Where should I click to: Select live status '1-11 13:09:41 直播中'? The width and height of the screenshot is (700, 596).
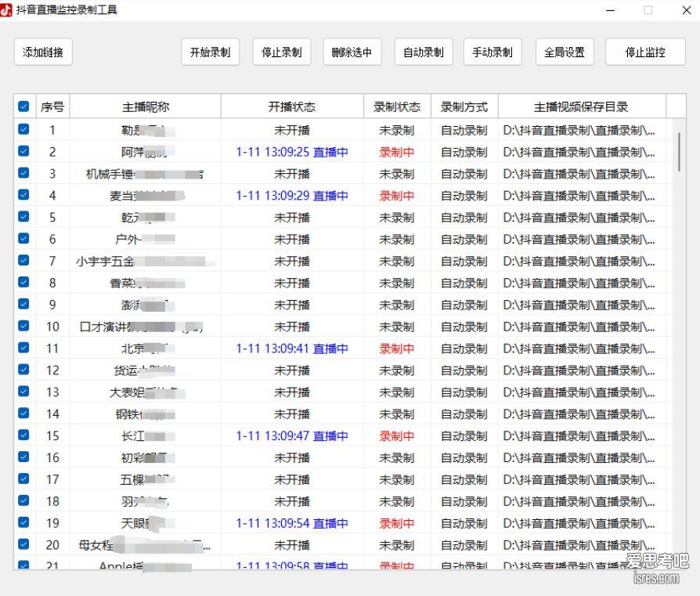click(292, 349)
